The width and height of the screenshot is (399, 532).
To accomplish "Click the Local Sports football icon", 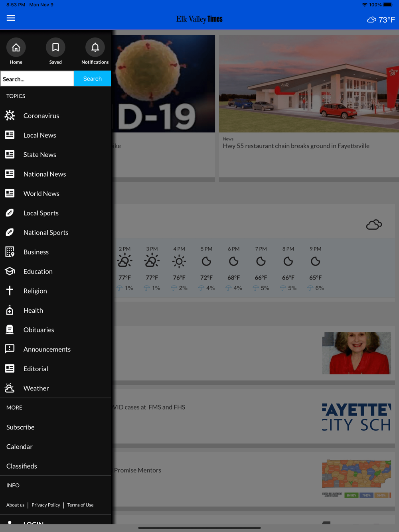I will pyautogui.click(x=10, y=213).
